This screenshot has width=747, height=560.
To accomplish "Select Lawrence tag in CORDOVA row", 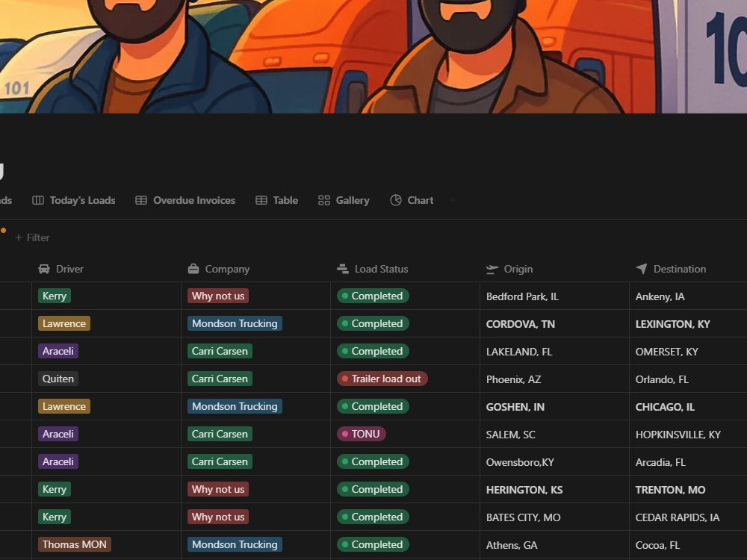I will (63, 323).
